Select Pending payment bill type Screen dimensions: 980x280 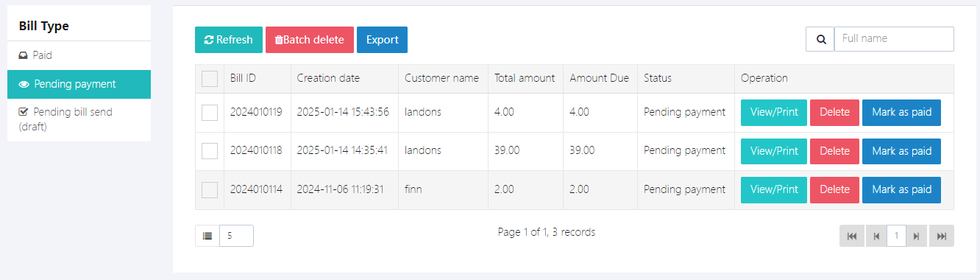[x=79, y=84]
